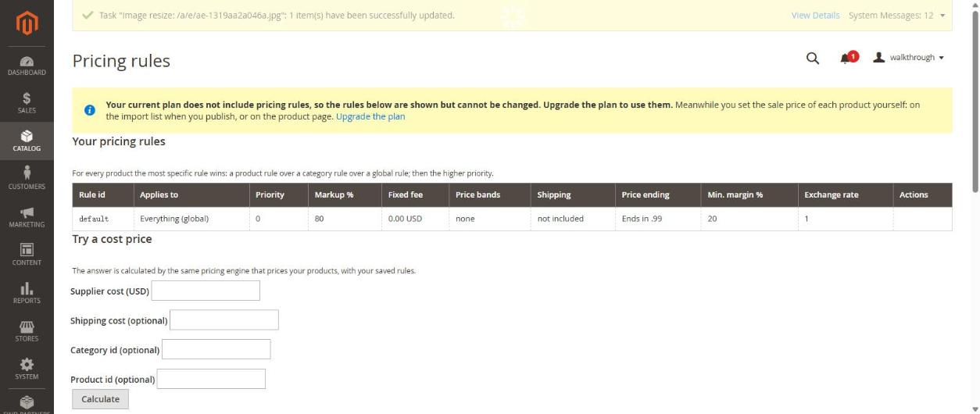The image size is (980, 414).
Task: Select the 'not included' shipping cell
Action: coord(573,219)
